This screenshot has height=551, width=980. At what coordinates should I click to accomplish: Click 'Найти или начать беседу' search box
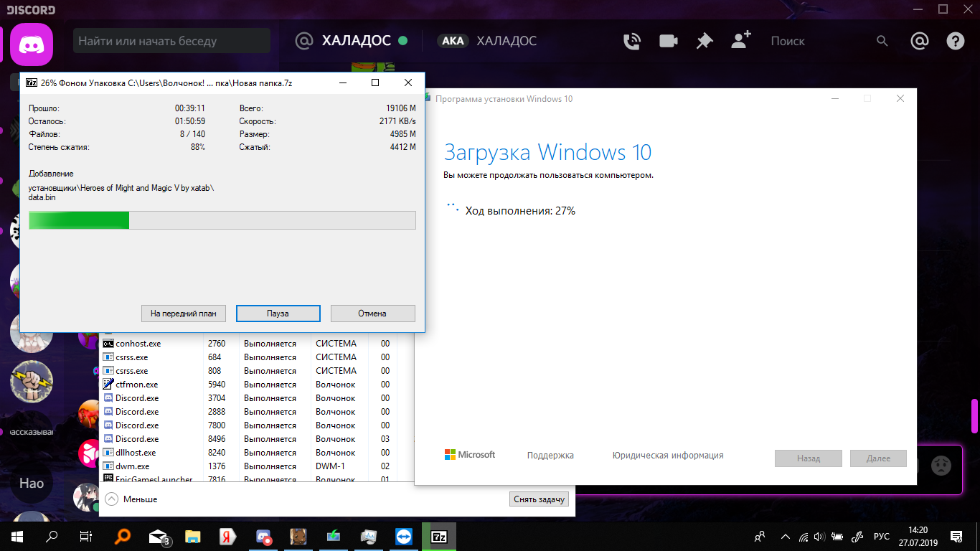click(x=172, y=41)
